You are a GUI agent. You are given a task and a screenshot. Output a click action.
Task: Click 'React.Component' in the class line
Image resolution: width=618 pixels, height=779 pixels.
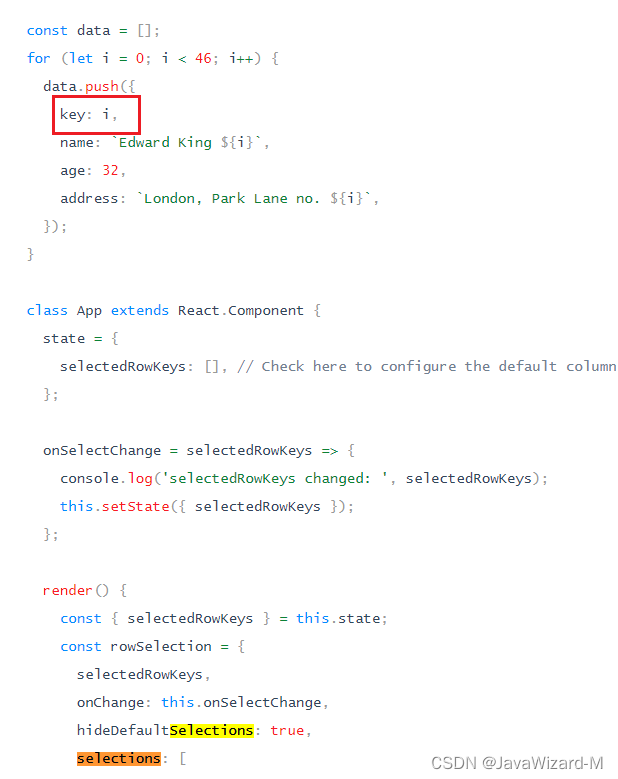pyautogui.click(x=240, y=311)
